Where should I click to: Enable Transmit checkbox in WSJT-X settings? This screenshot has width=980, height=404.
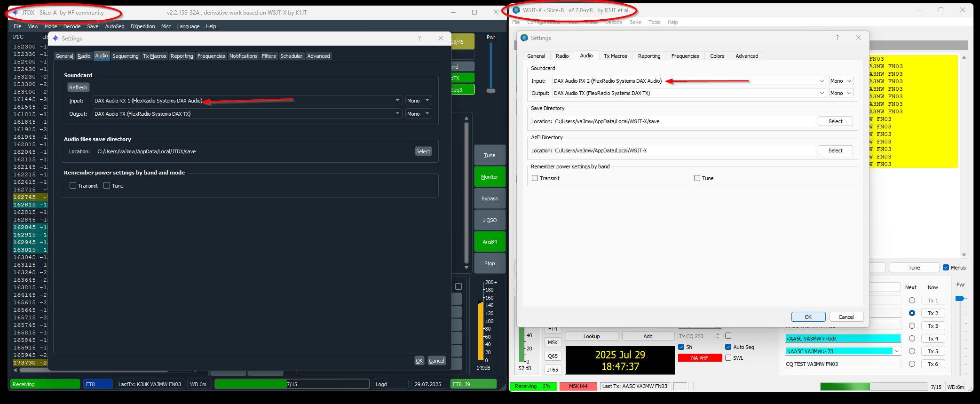535,178
